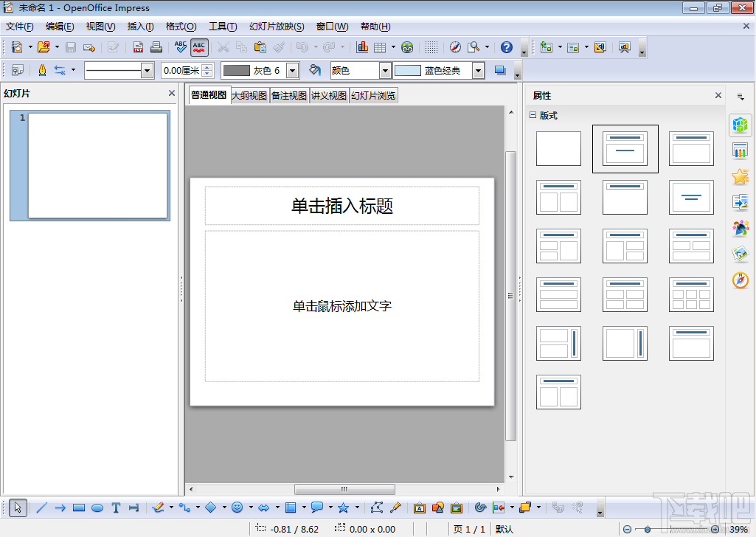Click the Slide Layout icon

point(573,47)
